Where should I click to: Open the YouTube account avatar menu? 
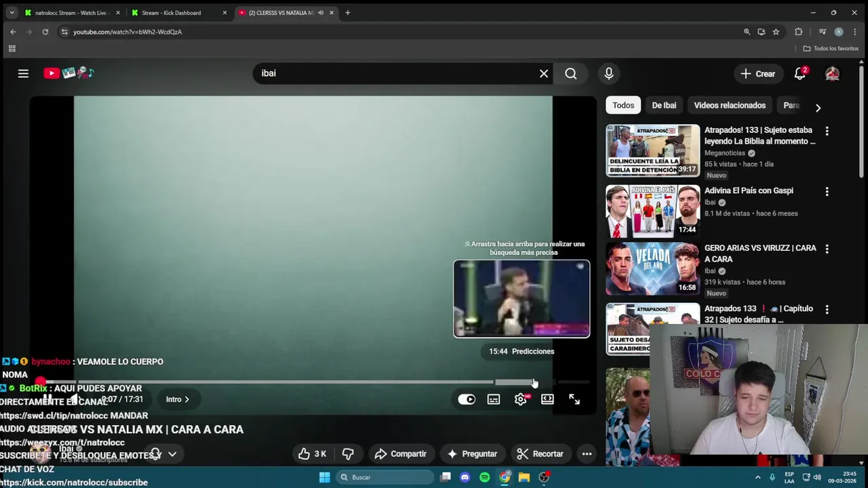click(832, 73)
